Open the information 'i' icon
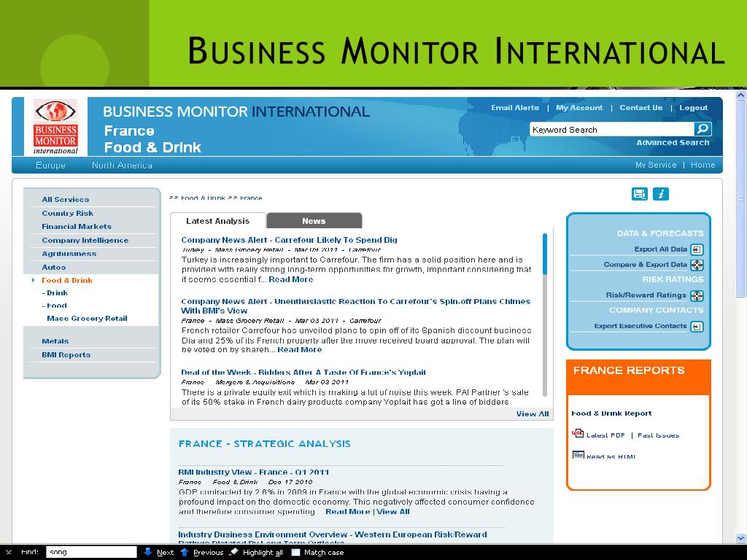 click(660, 194)
